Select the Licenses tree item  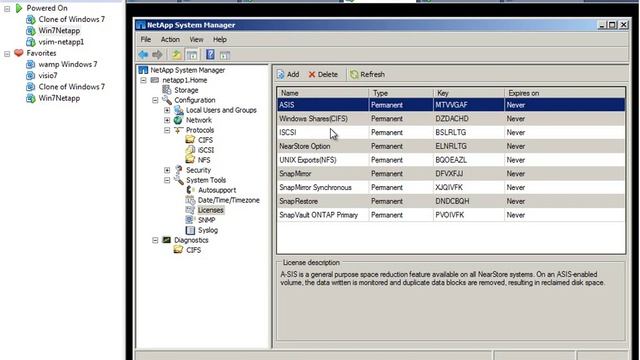(x=211, y=210)
